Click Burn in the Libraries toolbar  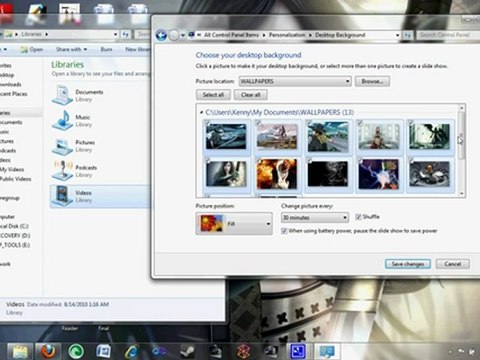(106, 49)
